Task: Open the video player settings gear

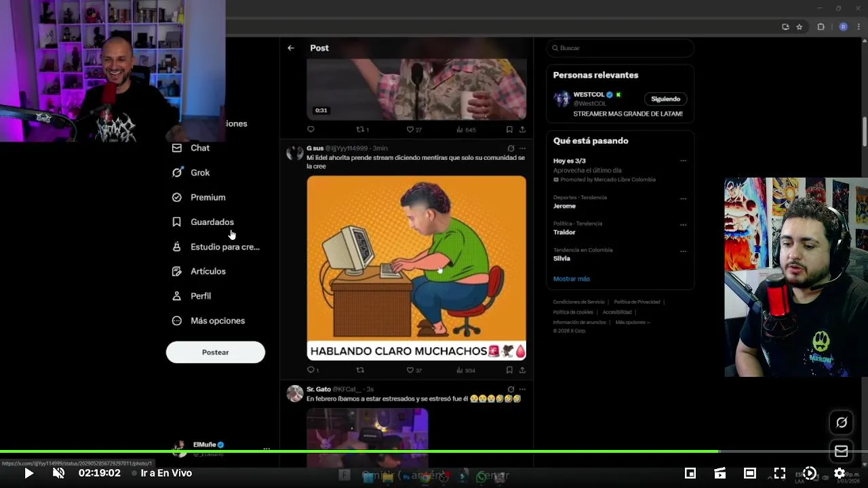Action: pos(840,473)
